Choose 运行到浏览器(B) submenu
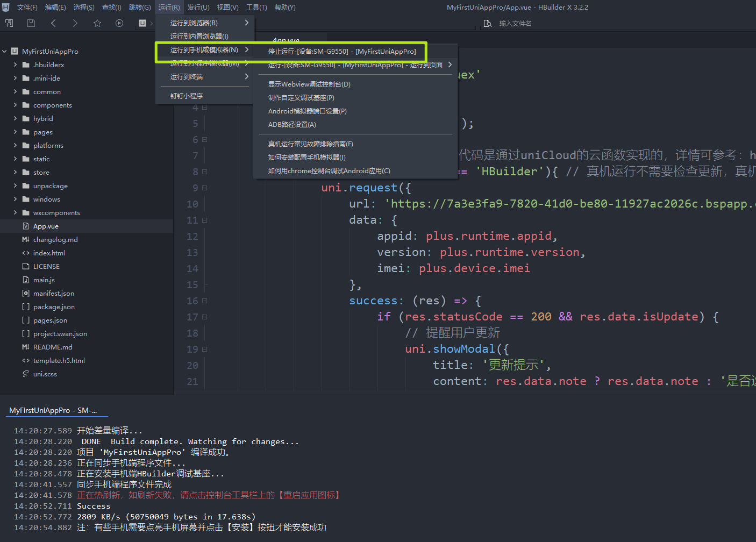Viewport: 756px width, 542px height. coord(204,23)
